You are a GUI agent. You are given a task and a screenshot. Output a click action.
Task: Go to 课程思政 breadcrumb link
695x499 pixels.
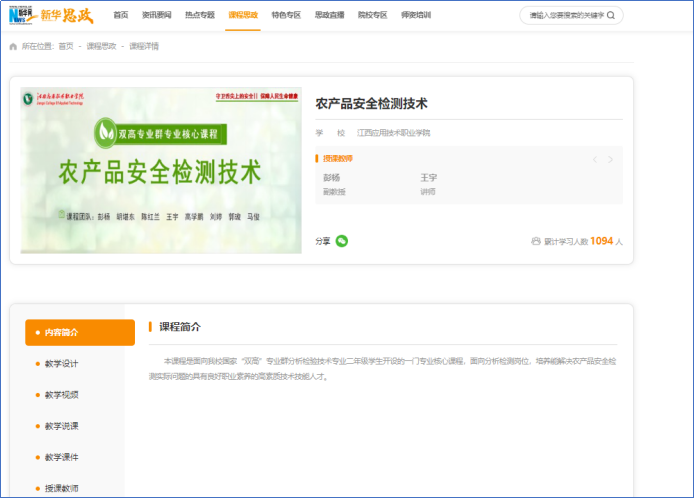point(101,47)
